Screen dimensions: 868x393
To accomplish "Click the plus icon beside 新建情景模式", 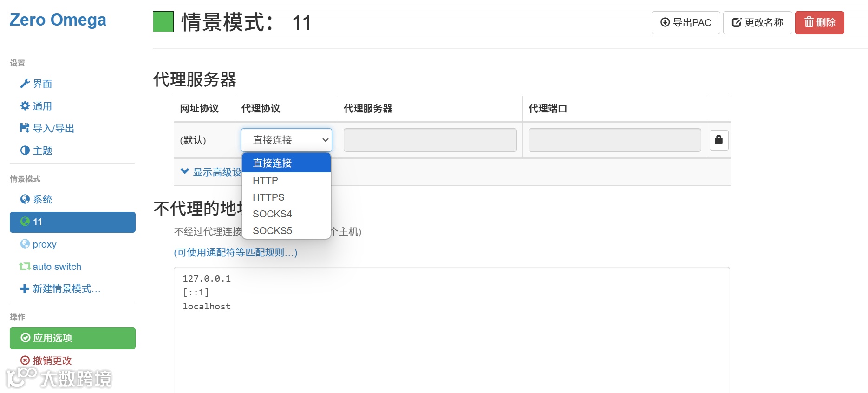I will point(25,289).
